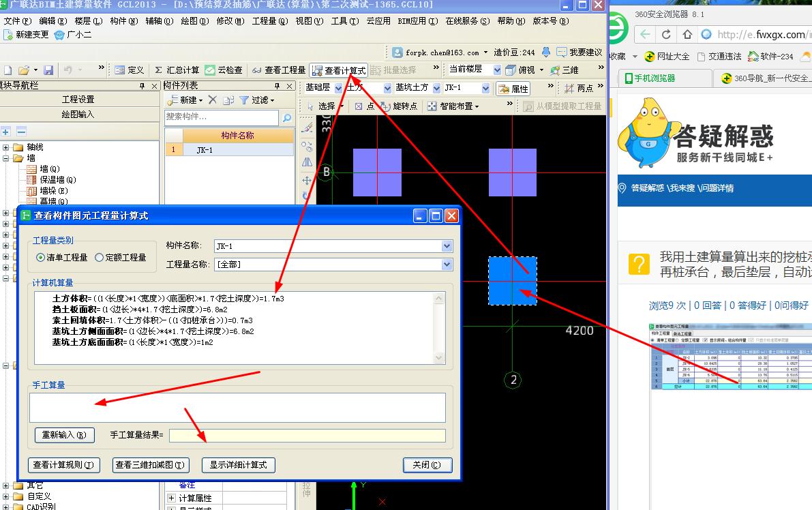Open the 过滤 filter dropdown

pyautogui.click(x=257, y=100)
